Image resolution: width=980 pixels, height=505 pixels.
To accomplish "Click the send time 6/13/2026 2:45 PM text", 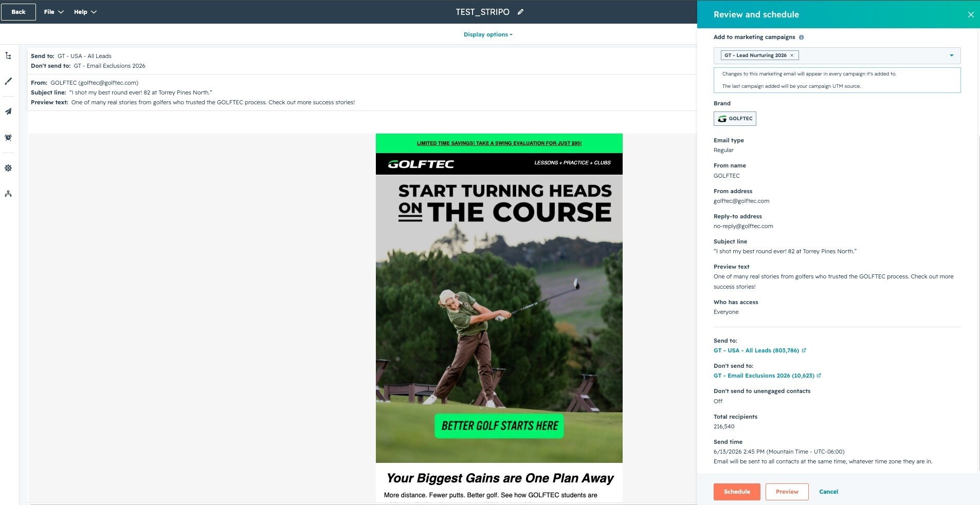I will (x=779, y=452).
